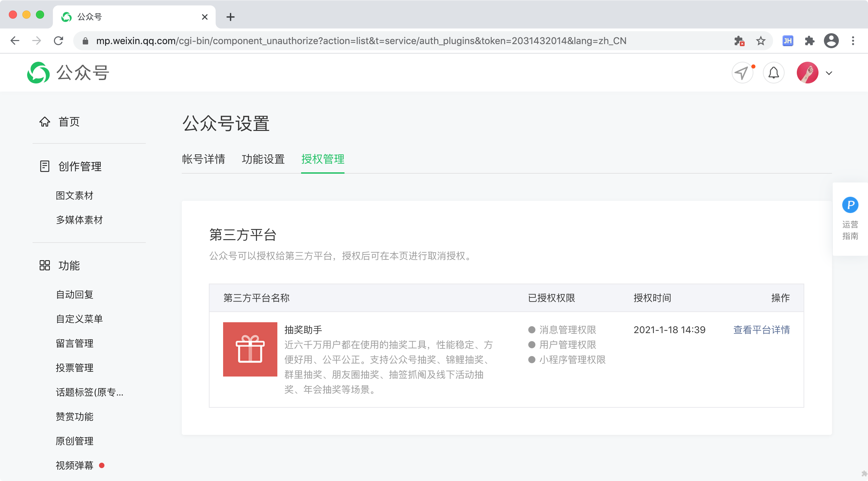Open the Chrome three-dot menu
Screen dimensions: 868x481
point(853,41)
